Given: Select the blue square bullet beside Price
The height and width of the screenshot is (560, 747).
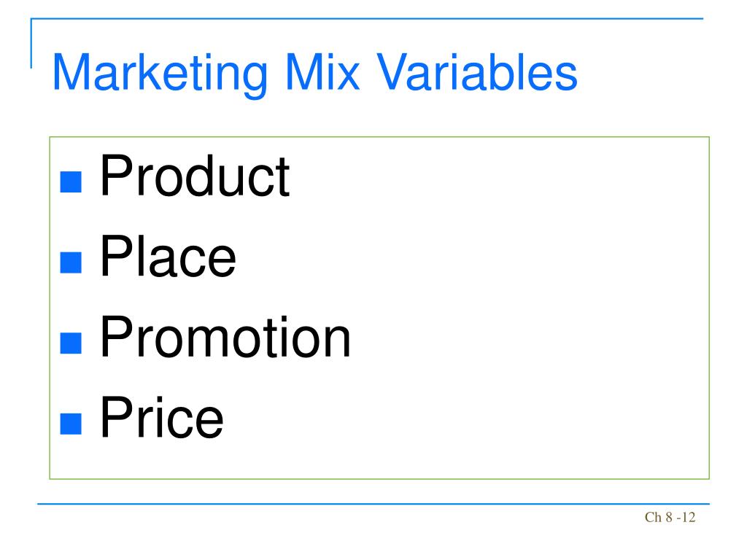Looking at the screenshot, I should click(x=71, y=424).
